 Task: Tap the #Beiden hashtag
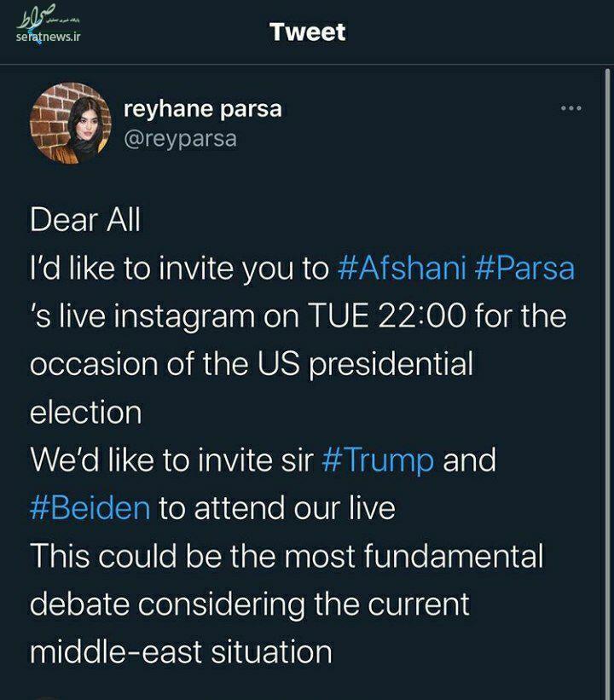click(x=90, y=508)
